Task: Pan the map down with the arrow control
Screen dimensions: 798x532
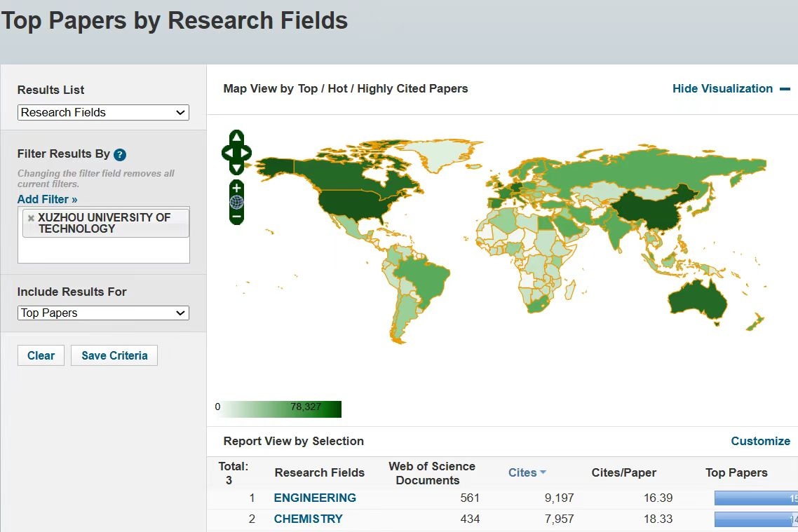Action: (x=236, y=168)
